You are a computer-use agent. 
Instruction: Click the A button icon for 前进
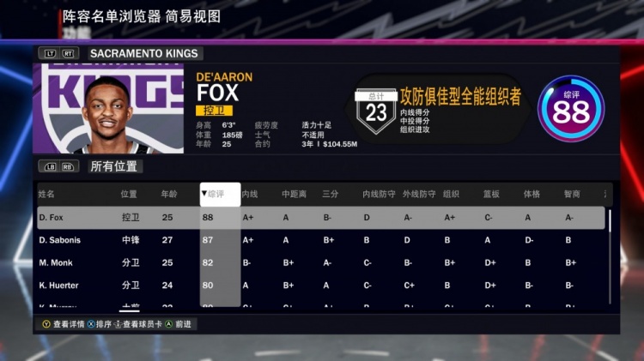tap(169, 324)
